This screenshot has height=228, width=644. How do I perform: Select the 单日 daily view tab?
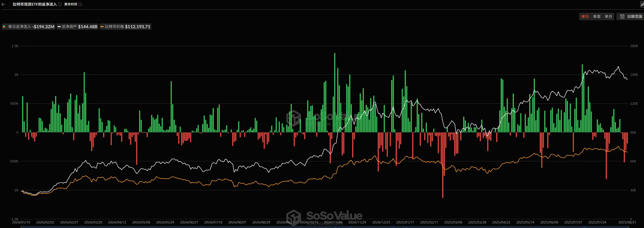click(x=585, y=17)
